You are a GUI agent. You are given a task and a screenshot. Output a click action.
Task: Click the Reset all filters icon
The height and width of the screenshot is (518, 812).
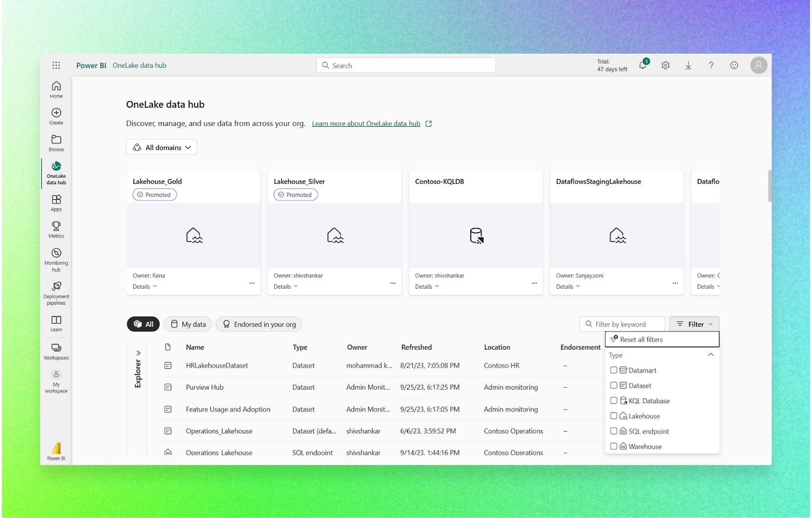pyautogui.click(x=614, y=339)
